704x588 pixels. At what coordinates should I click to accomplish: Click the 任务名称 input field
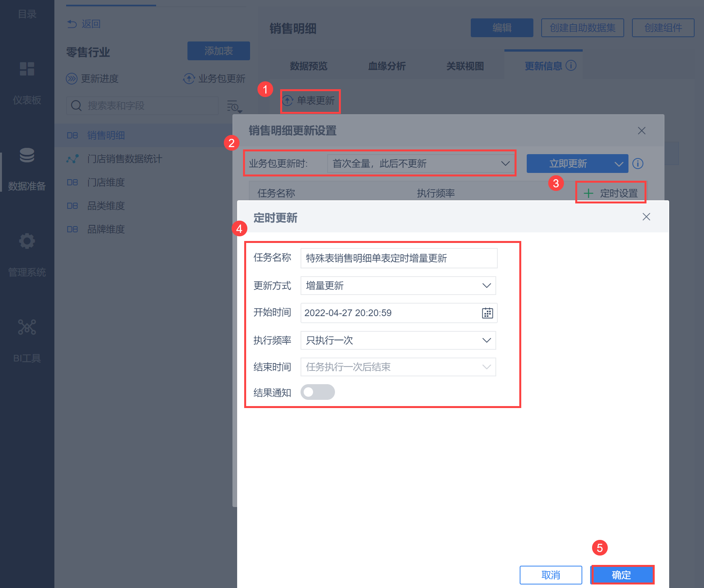399,258
